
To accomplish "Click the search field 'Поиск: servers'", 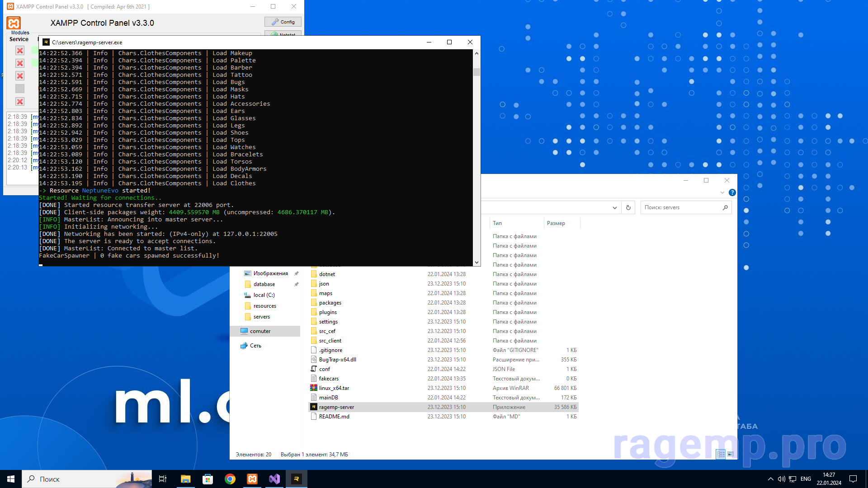I will point(680,208).
